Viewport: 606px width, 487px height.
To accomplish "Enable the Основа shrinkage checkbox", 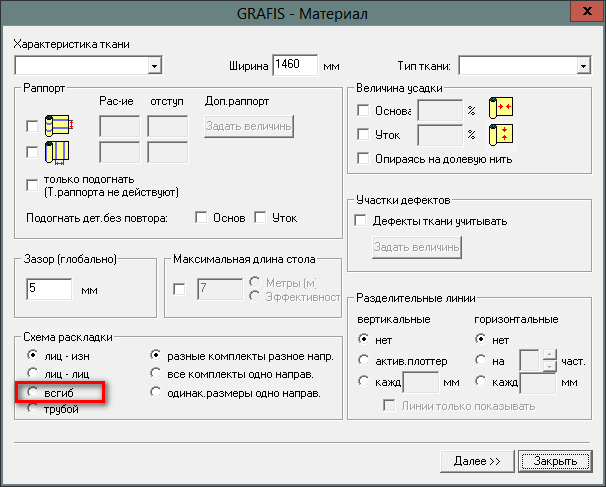I will 364,110.
